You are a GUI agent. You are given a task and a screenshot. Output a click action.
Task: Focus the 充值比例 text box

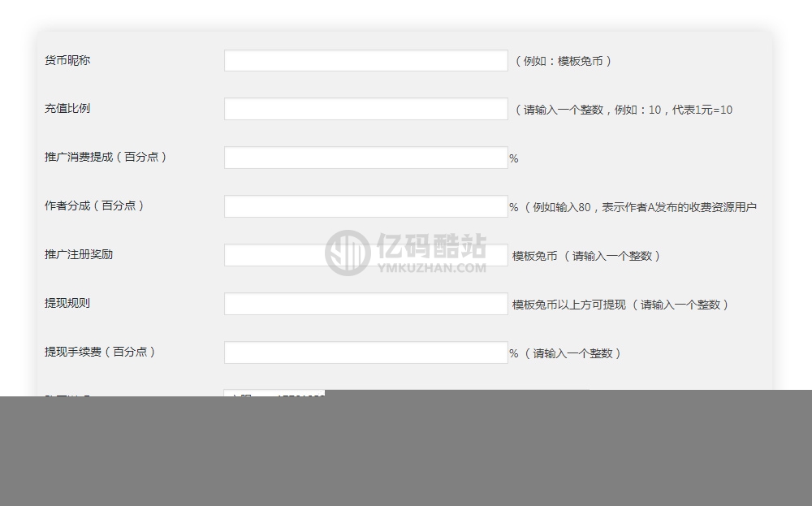[365, 109]
